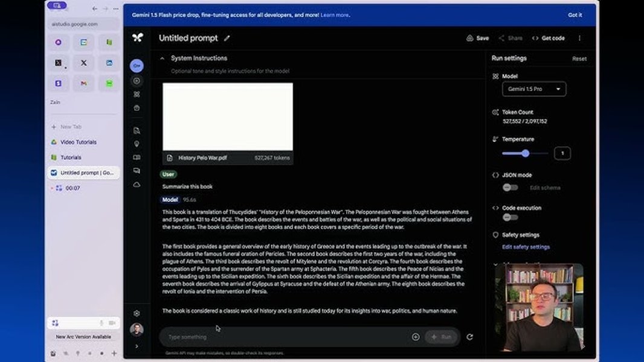Open Edit safety settings link
Viewport: 644px width, 362px height.
click(526, 247)
